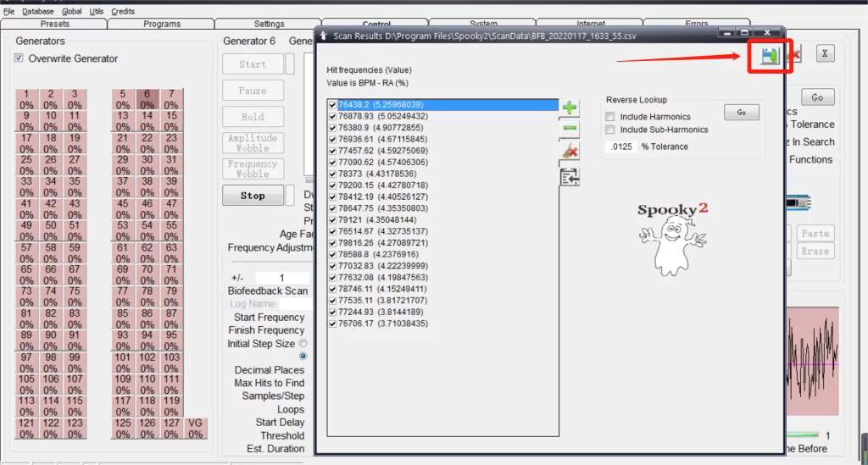Enable the Include Harmonics checkbox

[610, 116]
